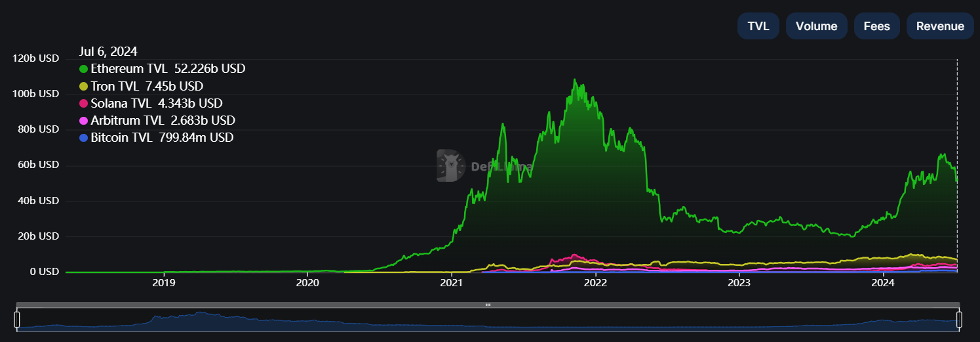Screen dimensions: 980x342
Task: Click the Arbitrum TVL 2.683b USD label
Action: tap(163, 121)
